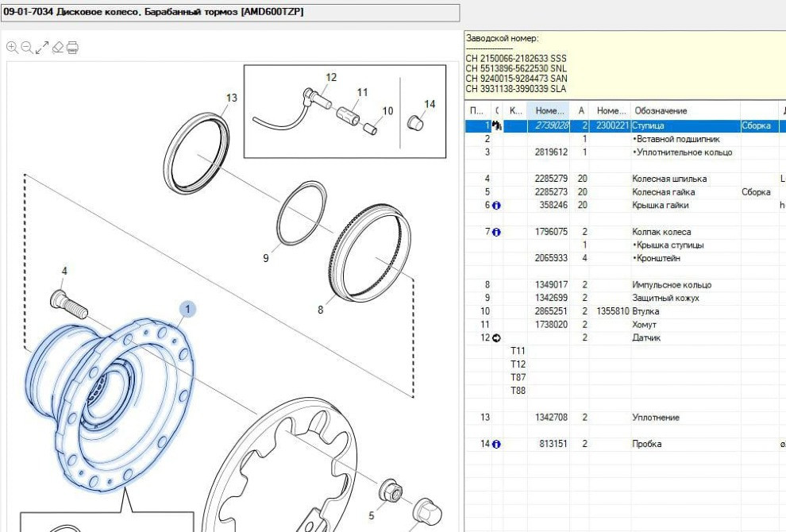786x532 pixels.
Task: Sort by Обозначение column header
Action: 660,111
